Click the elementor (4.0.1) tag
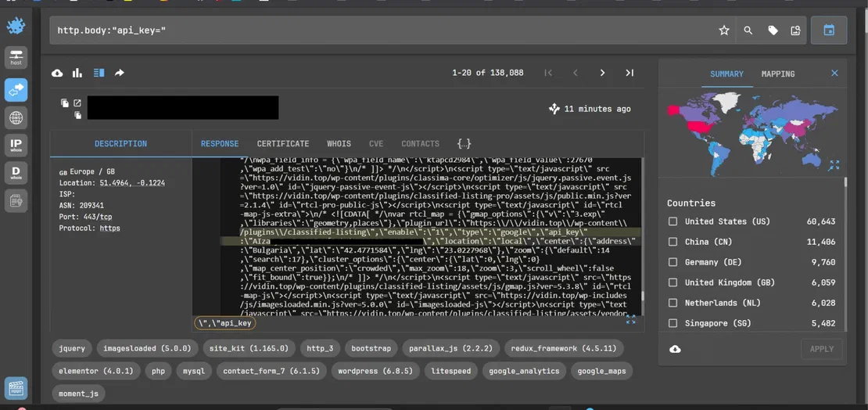 (x=96, y=371)
